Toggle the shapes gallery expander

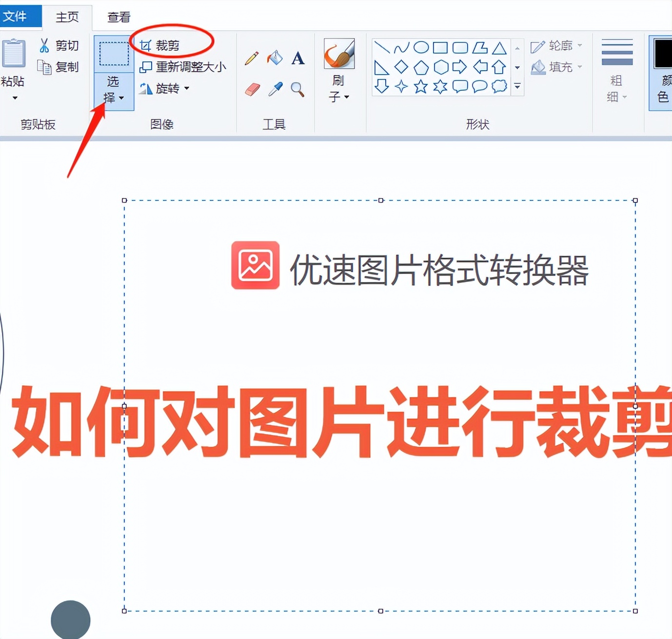tap(517, 86)
